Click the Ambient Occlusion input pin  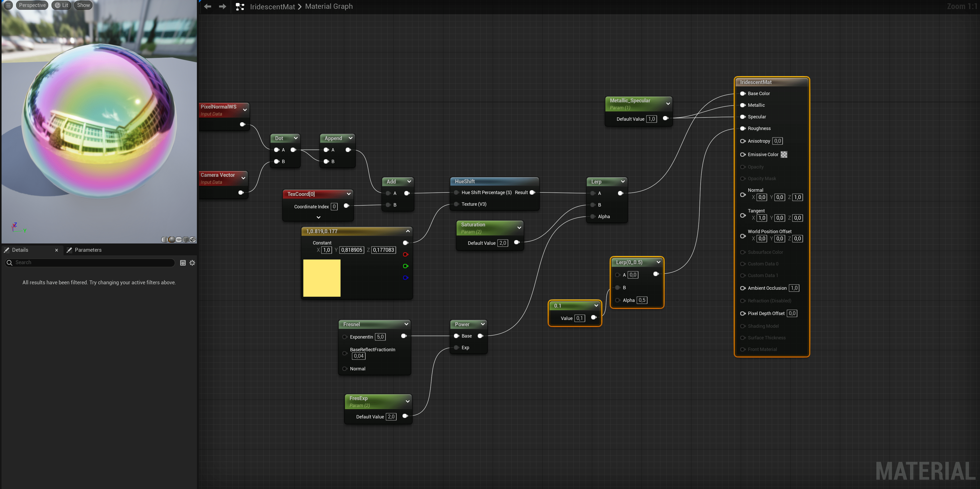coord(743,288)
